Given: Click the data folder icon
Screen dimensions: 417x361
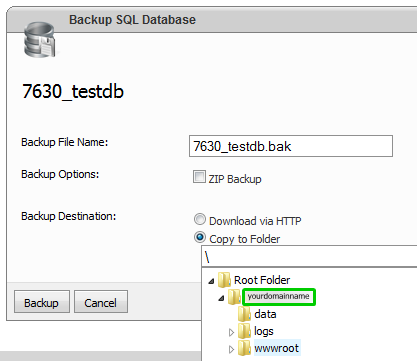Looking at the screenshot, I should (x=244, y=314).
